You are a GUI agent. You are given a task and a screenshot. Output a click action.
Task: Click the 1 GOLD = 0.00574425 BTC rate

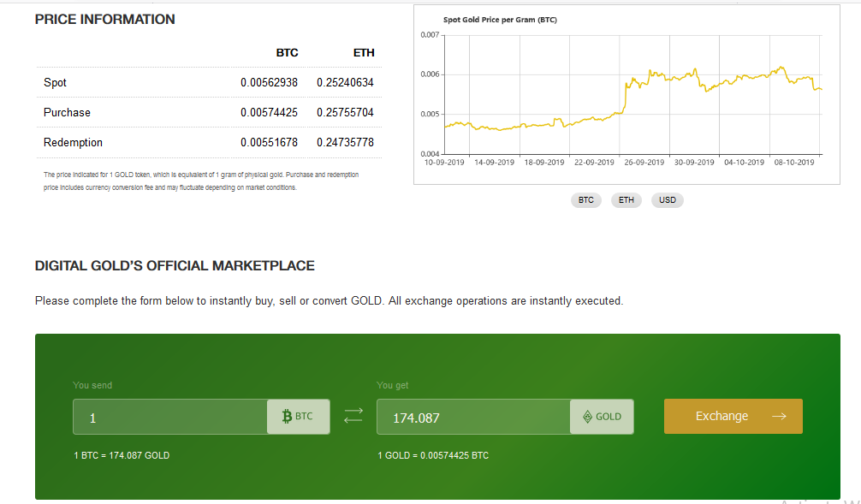point(433,455)
